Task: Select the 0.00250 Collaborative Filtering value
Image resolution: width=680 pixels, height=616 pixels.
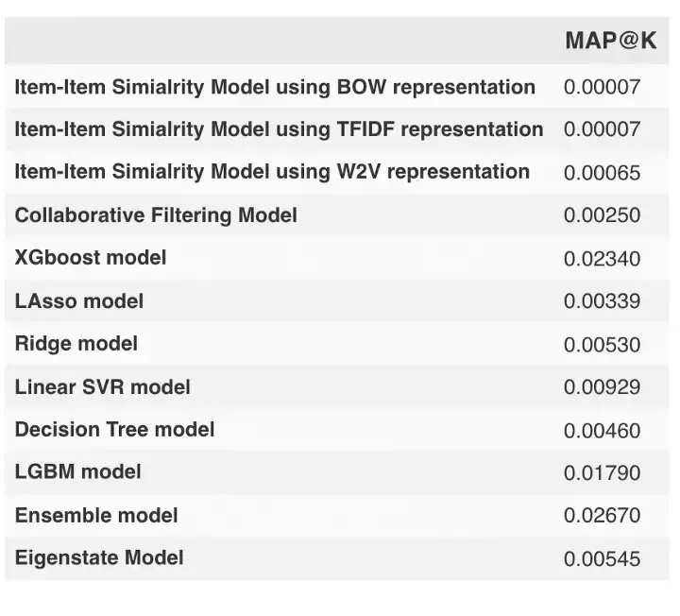Action: tap(602, 215)
